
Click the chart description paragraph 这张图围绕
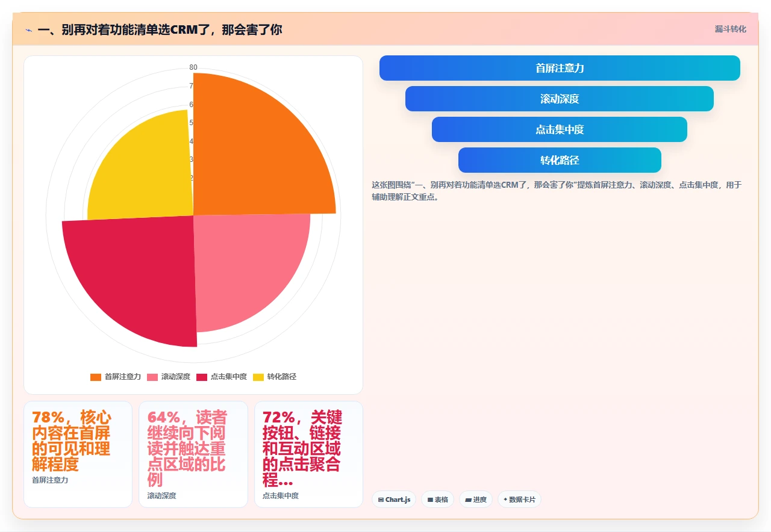coord(557,190)
